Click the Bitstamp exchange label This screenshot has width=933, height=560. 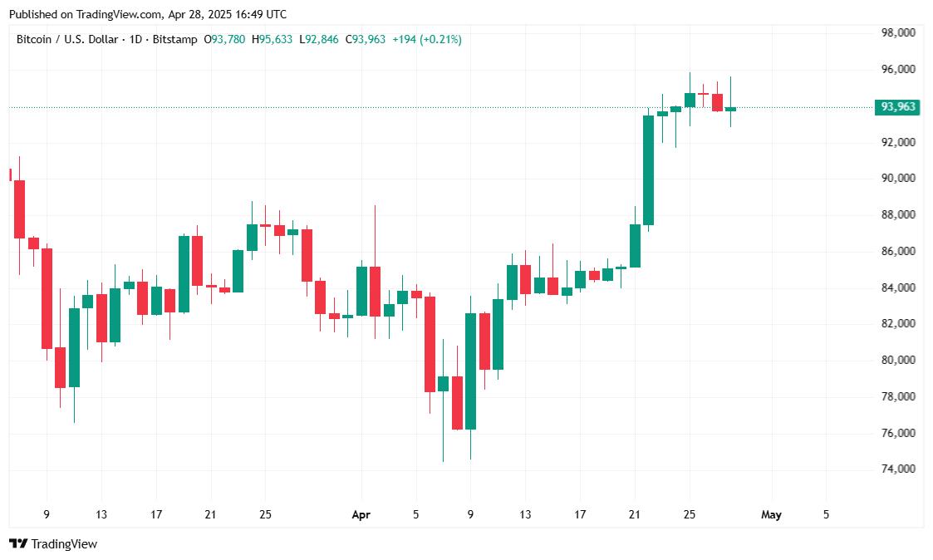coord(177,39)
